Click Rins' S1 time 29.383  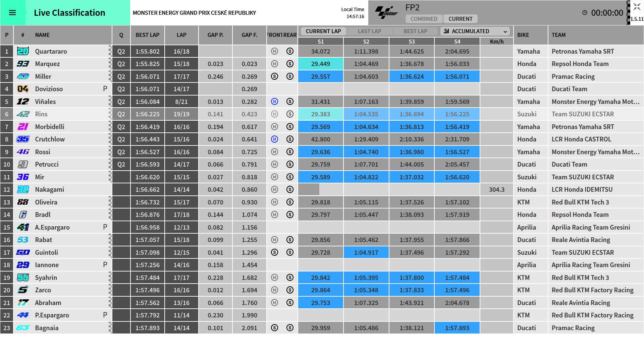point(321,114)
